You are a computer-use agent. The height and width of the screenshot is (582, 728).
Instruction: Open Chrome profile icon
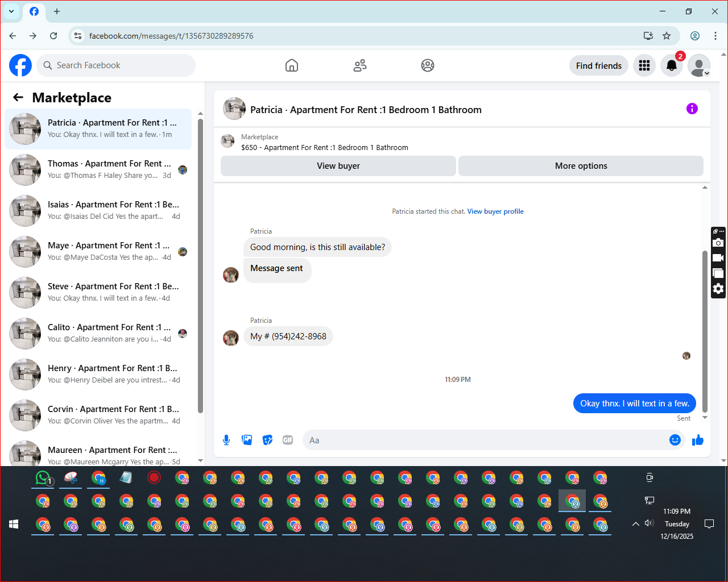695,36
